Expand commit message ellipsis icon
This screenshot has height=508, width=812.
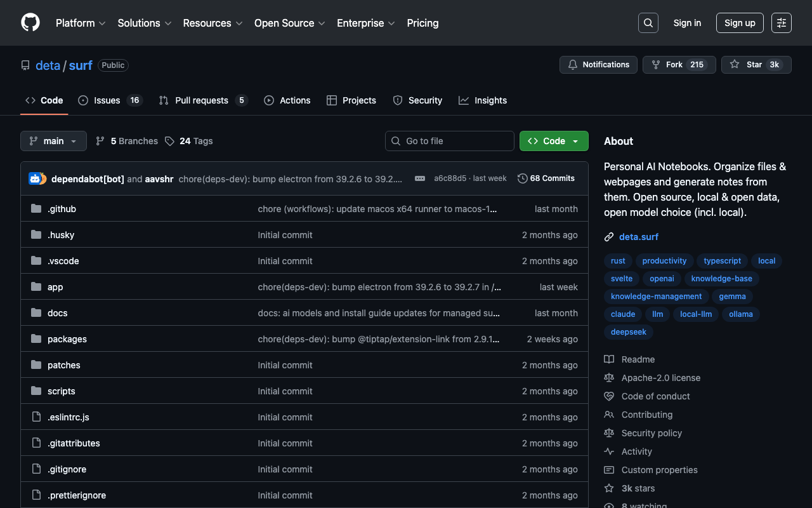point(420,178)
